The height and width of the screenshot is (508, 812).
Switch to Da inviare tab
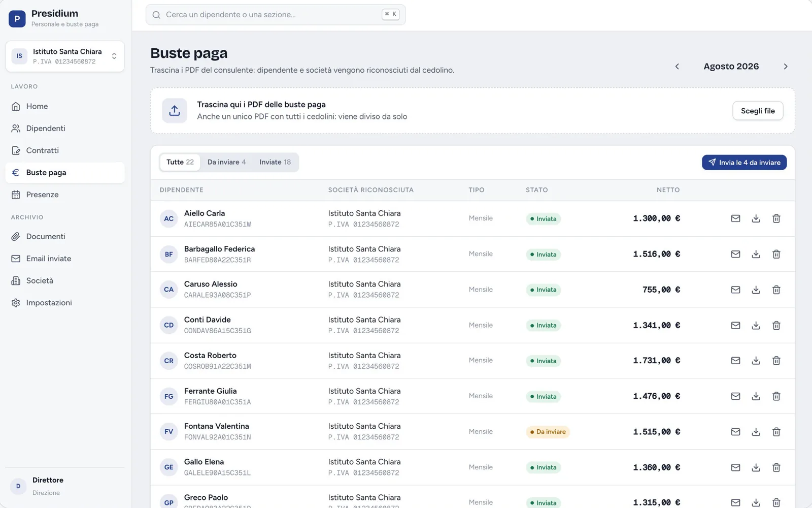tap(226, 162)
